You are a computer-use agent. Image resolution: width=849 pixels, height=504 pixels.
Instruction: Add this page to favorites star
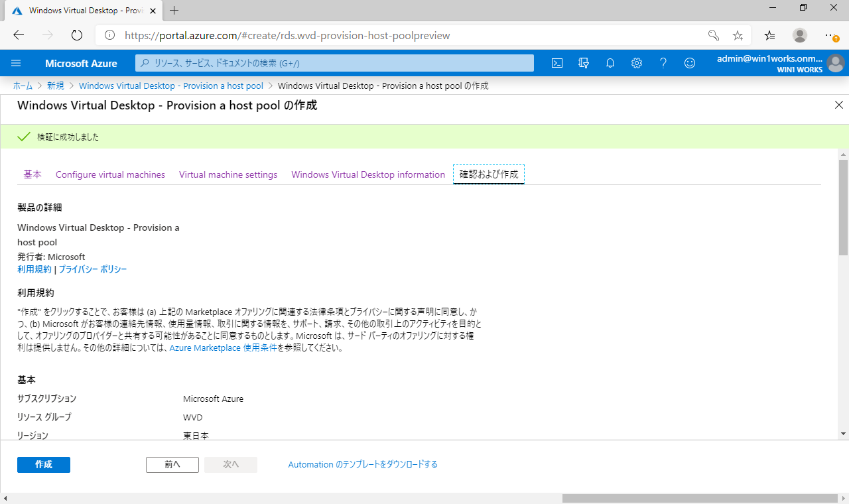coord(738,35)
